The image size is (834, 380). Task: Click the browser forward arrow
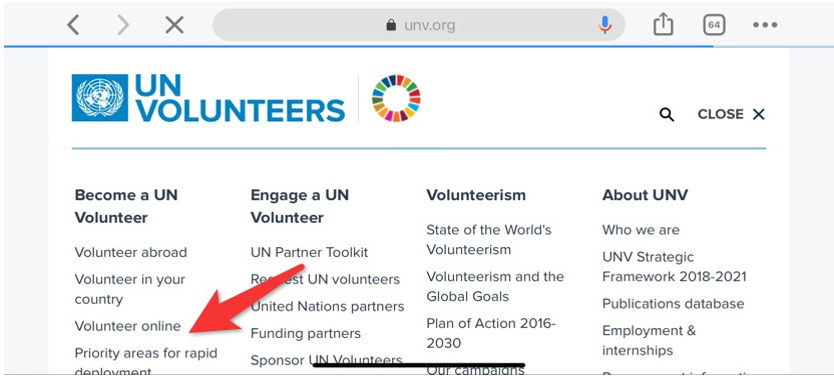[x=123, y=25]
